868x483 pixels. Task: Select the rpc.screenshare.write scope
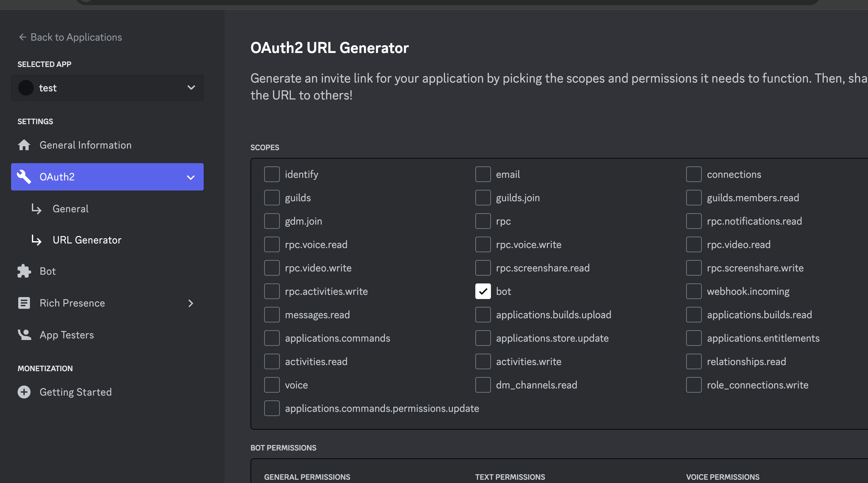point(694,268)
